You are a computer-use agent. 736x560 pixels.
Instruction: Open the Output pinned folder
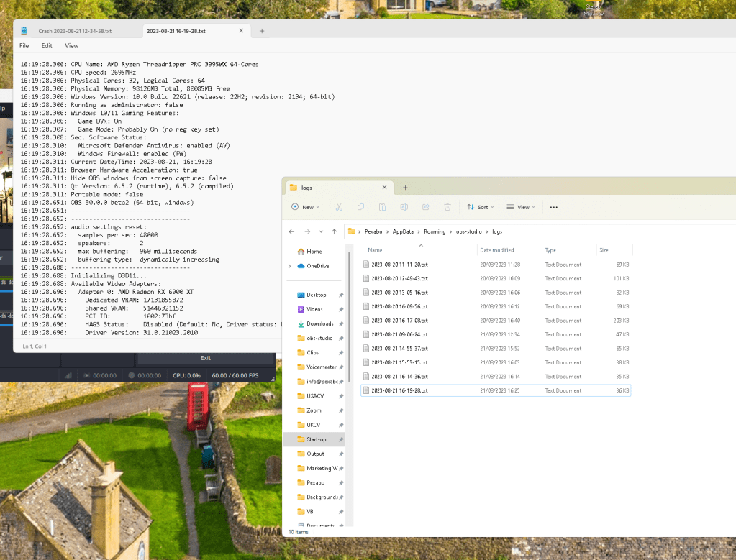(315, 454)
